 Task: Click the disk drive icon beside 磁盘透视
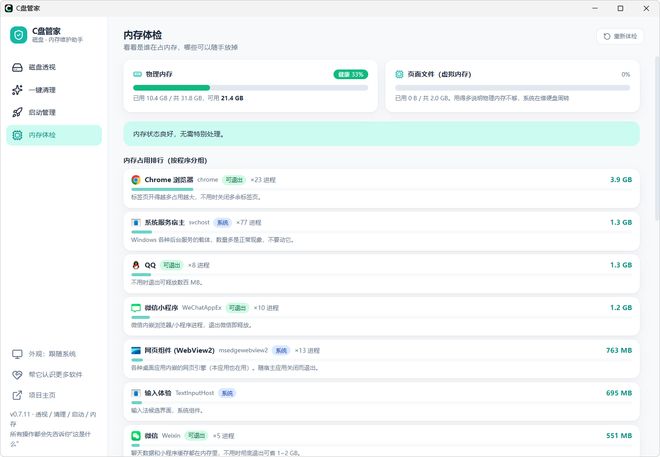pos(17,67)
